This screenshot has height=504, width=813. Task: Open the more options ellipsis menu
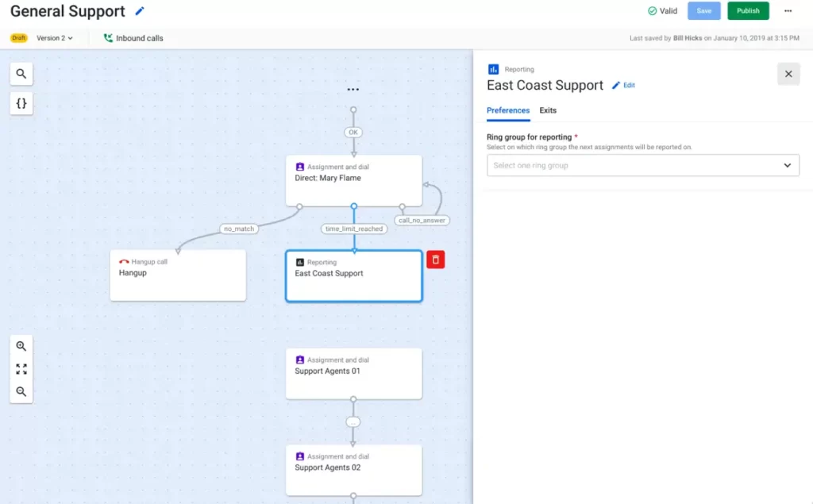tap(788, 11)
